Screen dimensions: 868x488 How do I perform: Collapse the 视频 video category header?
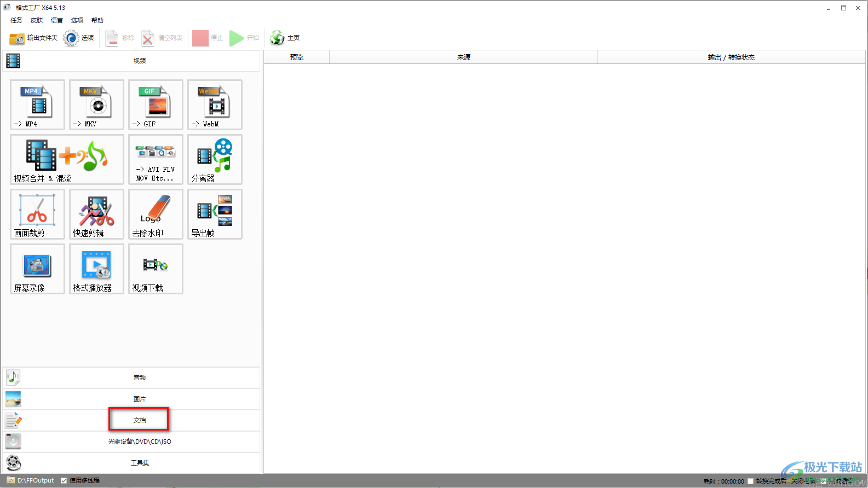[131, 61]
